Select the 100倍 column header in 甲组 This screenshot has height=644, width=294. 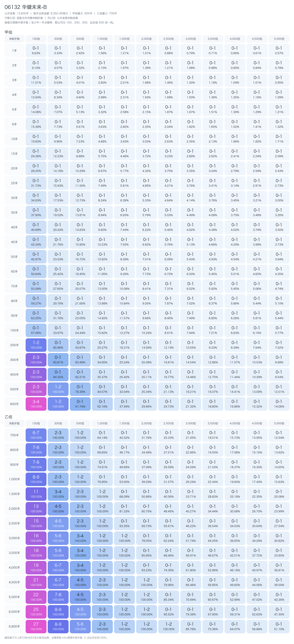36,39
